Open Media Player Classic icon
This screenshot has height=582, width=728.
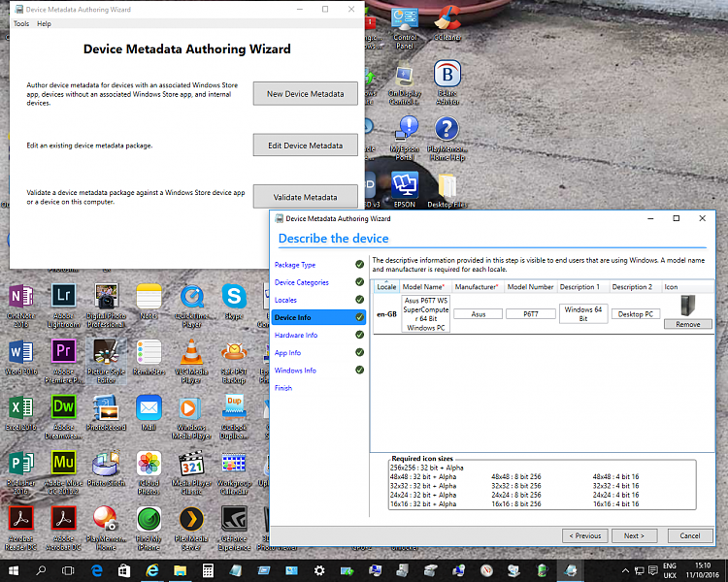tap(191, 473)
